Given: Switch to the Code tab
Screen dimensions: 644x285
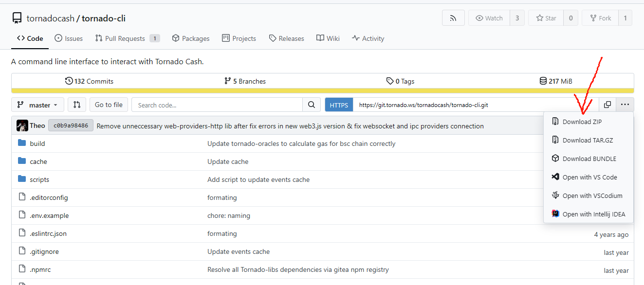Looking at the screenshot, I should click(x=30, y=38).
